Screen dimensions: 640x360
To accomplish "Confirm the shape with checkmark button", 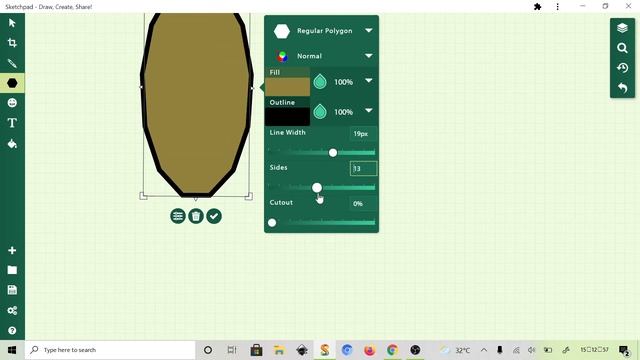I will click(214, 216).
